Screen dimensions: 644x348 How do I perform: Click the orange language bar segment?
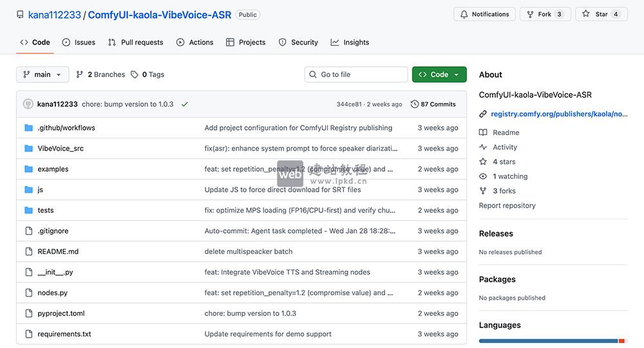pos(622,341)
